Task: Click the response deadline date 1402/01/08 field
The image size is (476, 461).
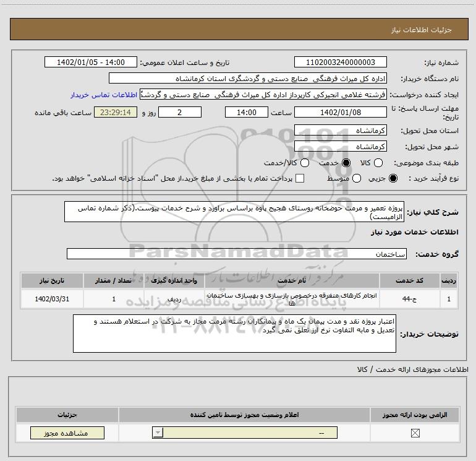Action: [x=340, y=112]
